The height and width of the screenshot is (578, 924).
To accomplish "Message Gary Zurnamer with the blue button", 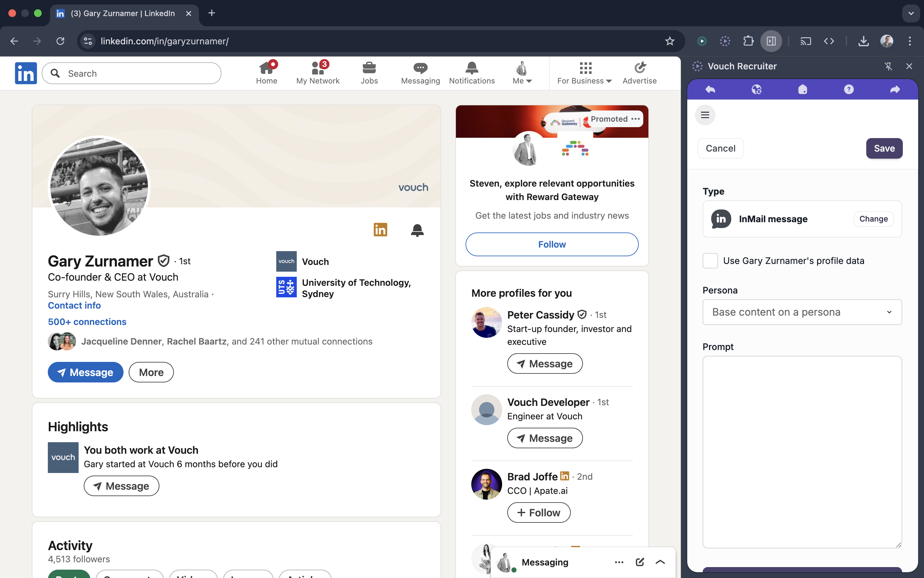I will pos(86,372).
